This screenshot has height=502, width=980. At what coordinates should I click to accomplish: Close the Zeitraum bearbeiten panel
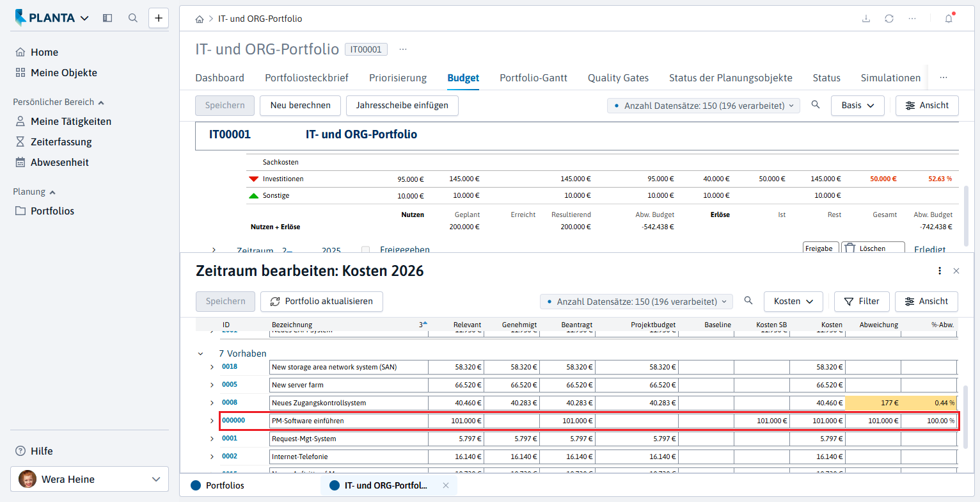[x=956, y=271]
